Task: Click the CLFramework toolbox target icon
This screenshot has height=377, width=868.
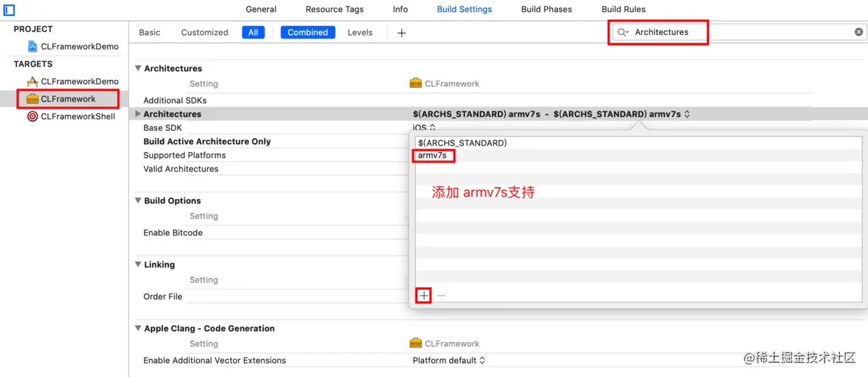Action: click(x=32, y=99)
